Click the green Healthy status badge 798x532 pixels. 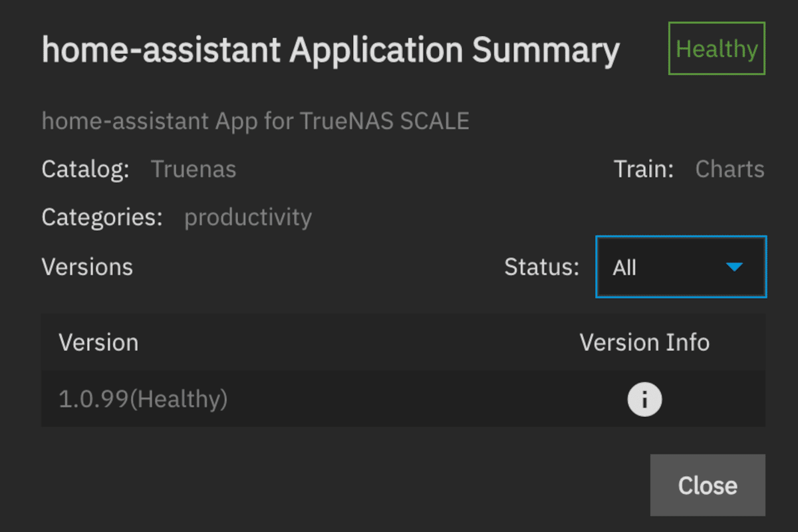click(x=717, y=49)
